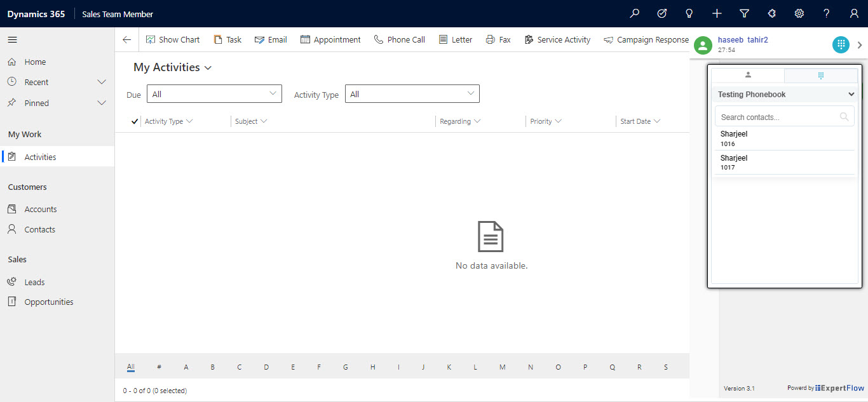Viewport: 868px width, 402px height.
Task: Click the Help question mark icon
Action: (826, 13)
